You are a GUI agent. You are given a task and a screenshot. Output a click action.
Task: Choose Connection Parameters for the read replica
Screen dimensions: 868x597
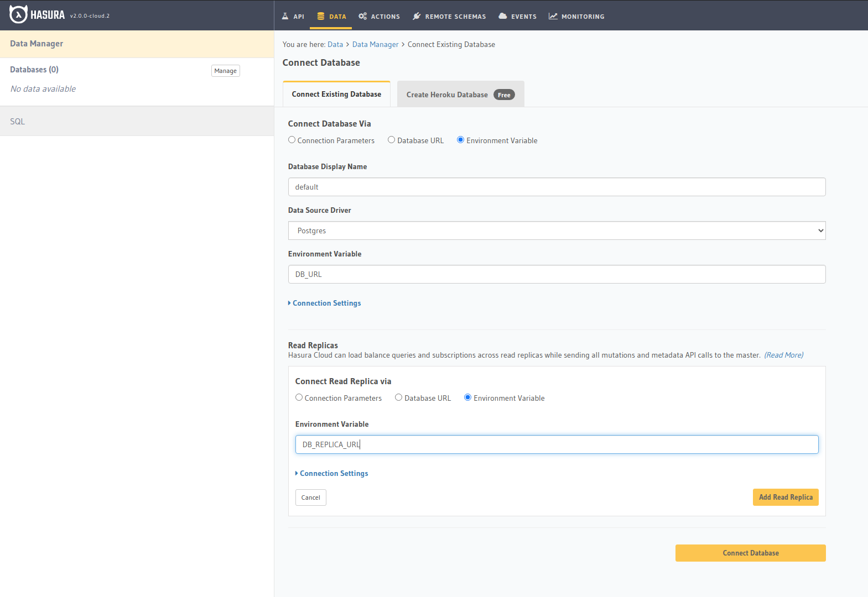(299, 398)
